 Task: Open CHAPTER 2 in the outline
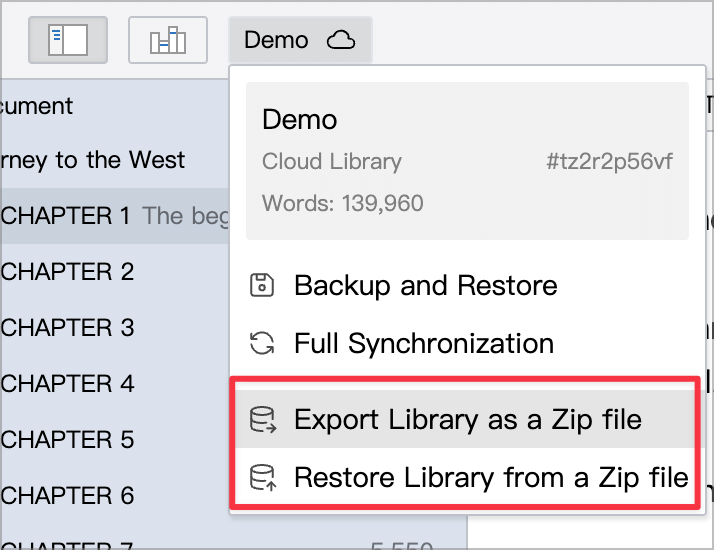(115, 272)
